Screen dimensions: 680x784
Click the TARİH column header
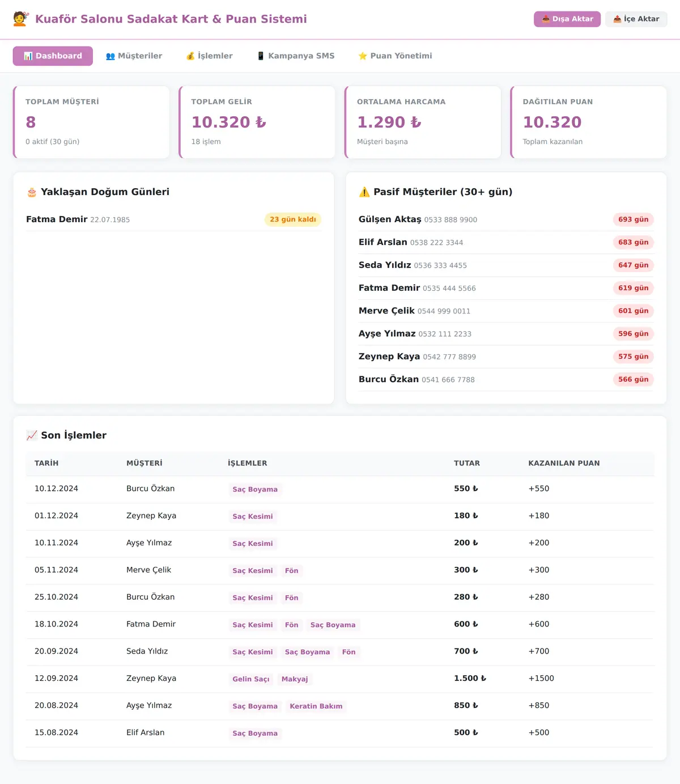[x=46, y=463]
